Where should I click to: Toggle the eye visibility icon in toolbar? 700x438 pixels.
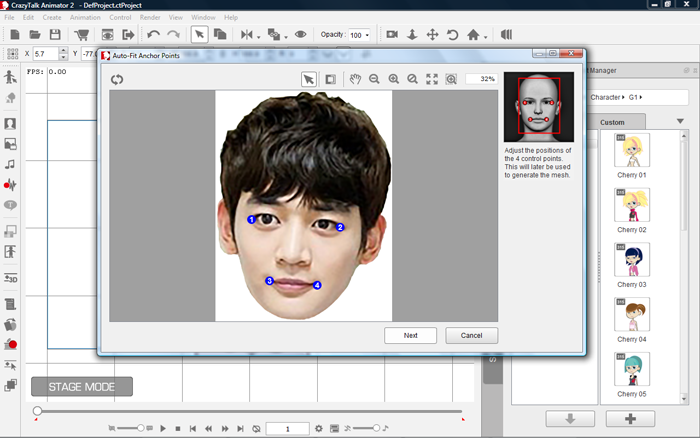[301, 35]
